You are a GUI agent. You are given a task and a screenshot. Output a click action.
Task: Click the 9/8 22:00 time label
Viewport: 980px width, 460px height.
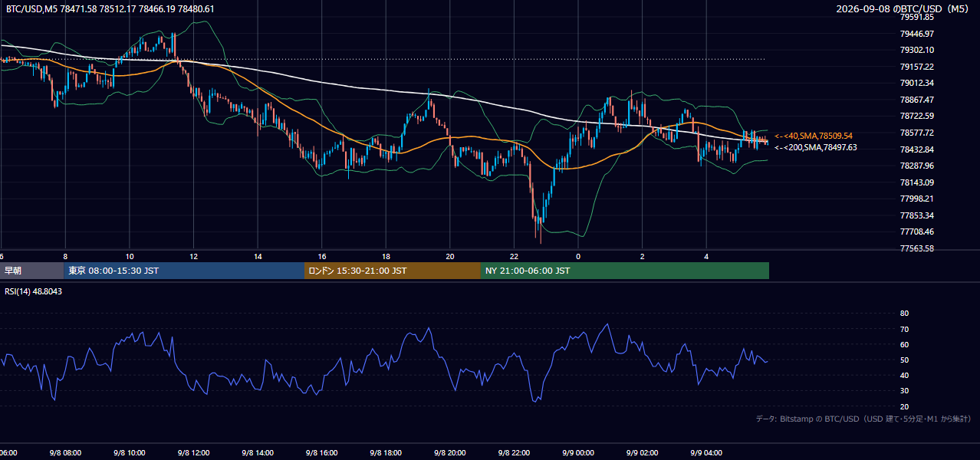[514, 452]
